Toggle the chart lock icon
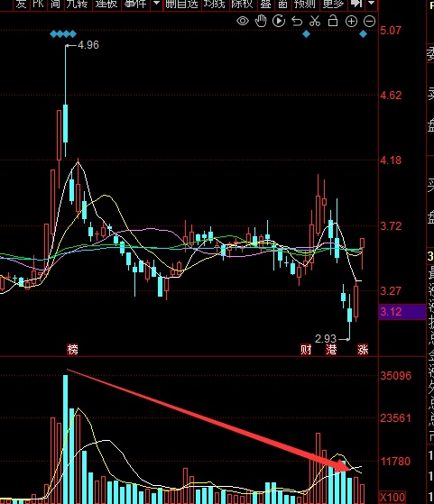 click(x=333, y=21)
